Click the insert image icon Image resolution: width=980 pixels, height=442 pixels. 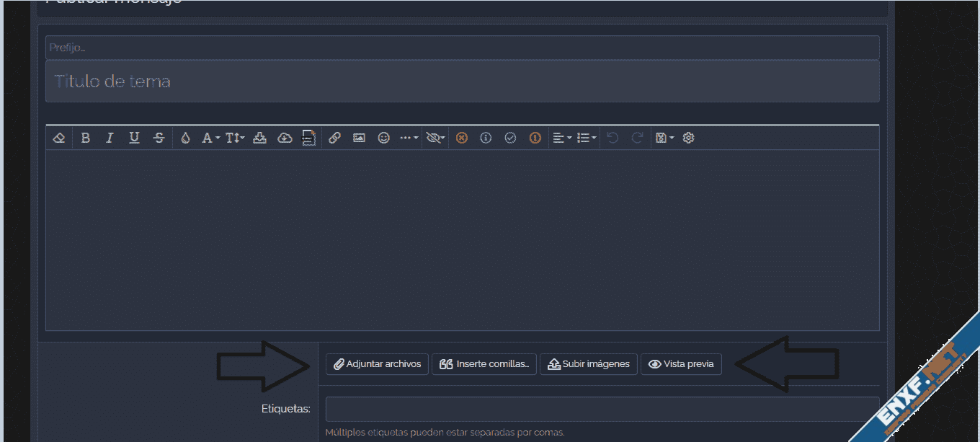point(359,138)
